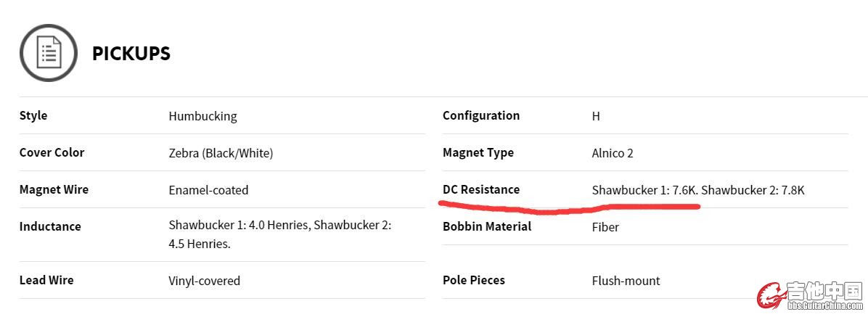Click the Enamel-coated value

(209, 190)
